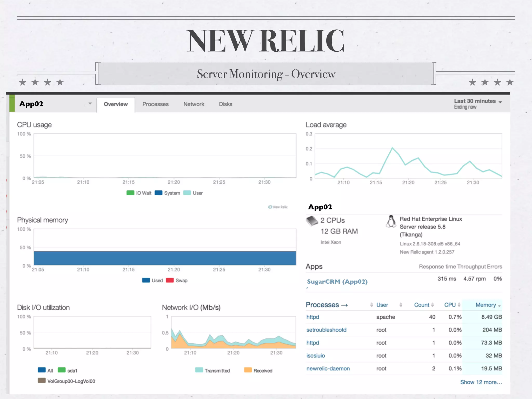Click the CPU chip icon beside 2 CPUs
Viewport: 532px width, 399px height.
312,221
